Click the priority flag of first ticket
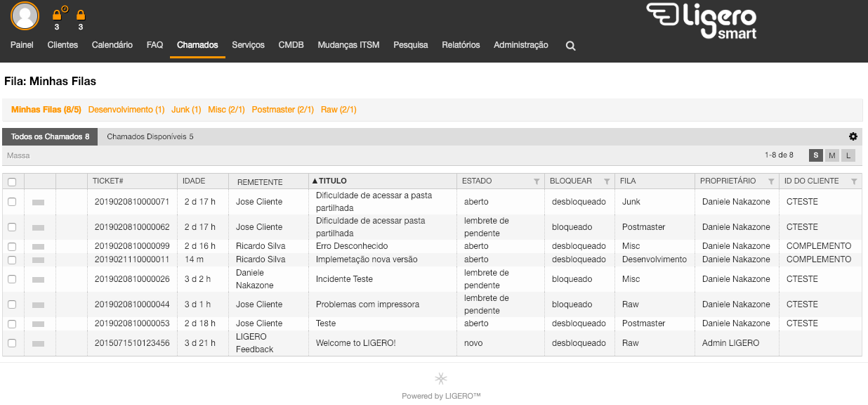The height and width of the screenshot is (405, 868). [39, 202]
